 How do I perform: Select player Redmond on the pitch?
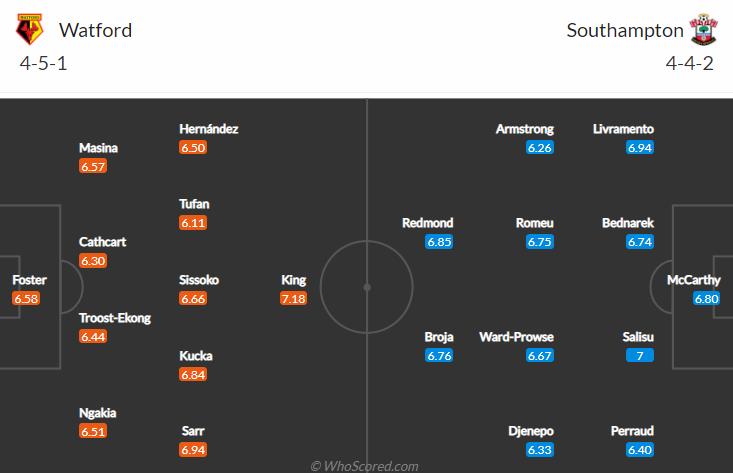coord(428,223)
